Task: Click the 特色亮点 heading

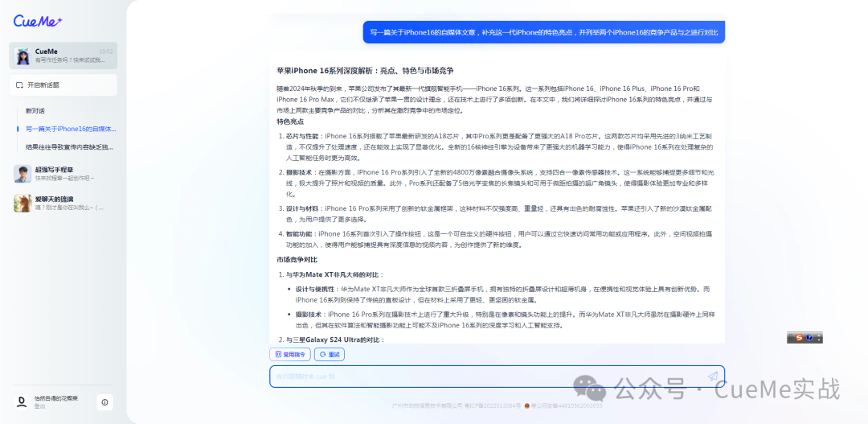Action: click(x=290, y=121)
